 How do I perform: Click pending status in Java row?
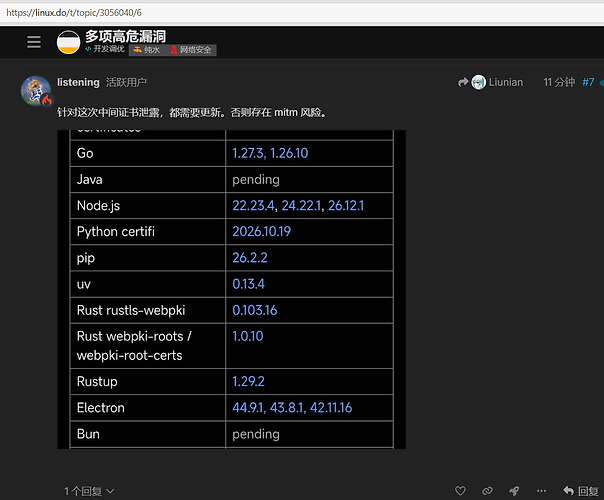(256, 180)
